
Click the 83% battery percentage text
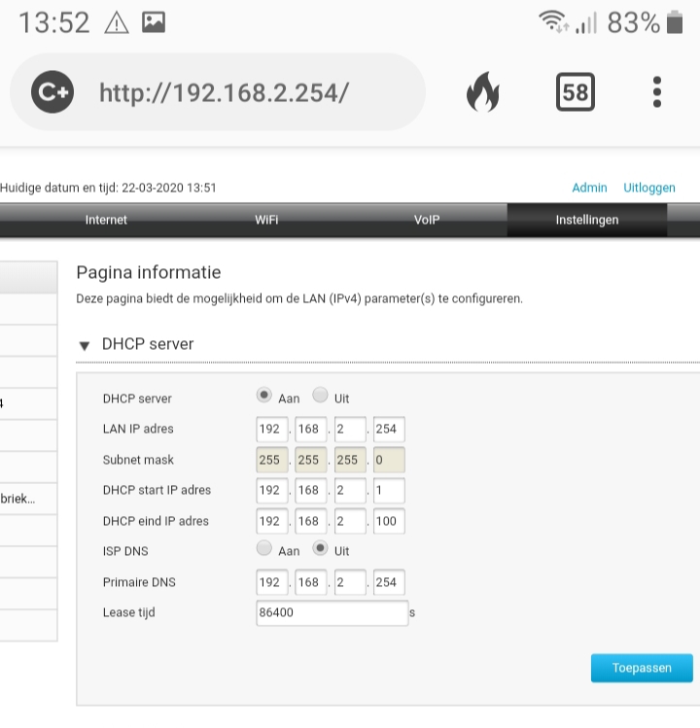coord(634,22)
